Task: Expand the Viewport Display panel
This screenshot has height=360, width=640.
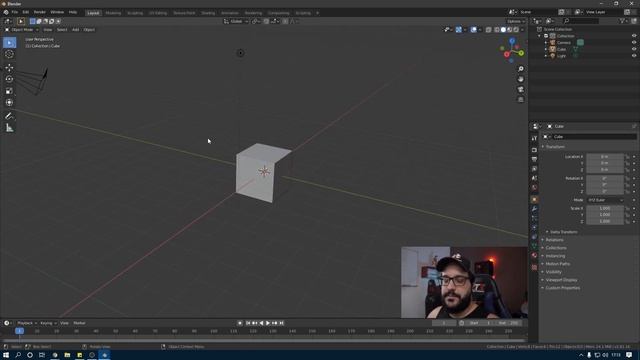Action: point(561,280)
